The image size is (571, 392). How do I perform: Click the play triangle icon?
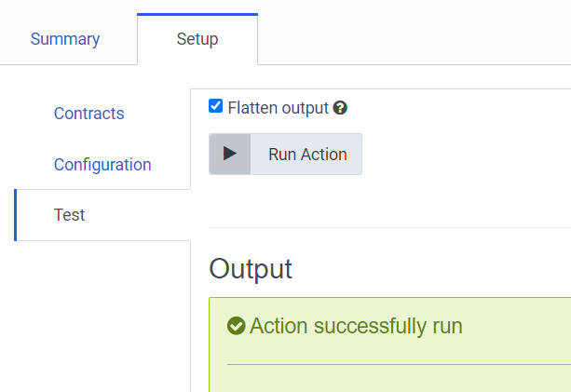[230, 155]
